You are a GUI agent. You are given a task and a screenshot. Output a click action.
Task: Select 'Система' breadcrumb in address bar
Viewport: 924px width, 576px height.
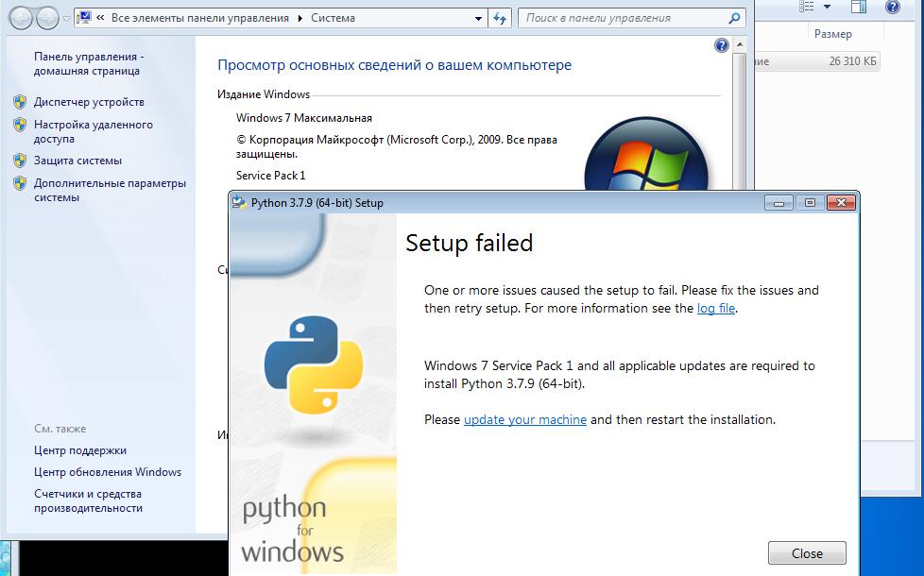pos(333,18)
